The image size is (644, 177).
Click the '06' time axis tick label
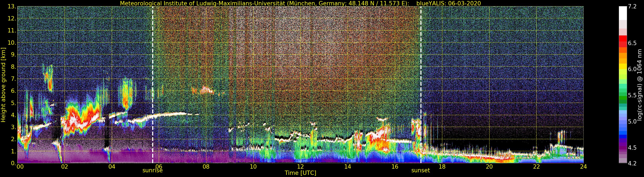[x=159, y=167]
